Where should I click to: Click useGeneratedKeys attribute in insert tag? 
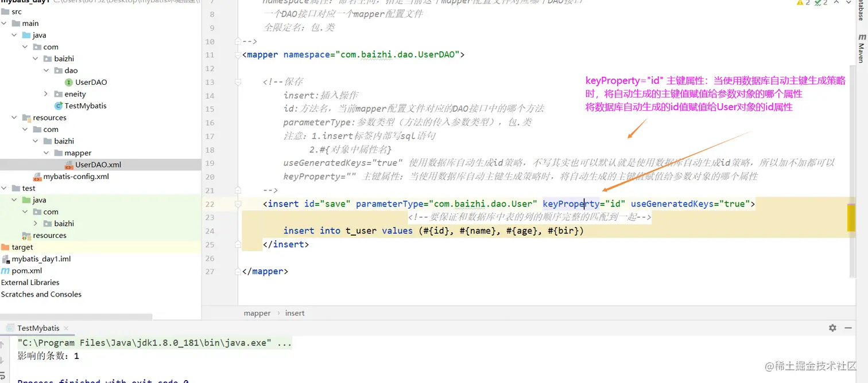672,204
